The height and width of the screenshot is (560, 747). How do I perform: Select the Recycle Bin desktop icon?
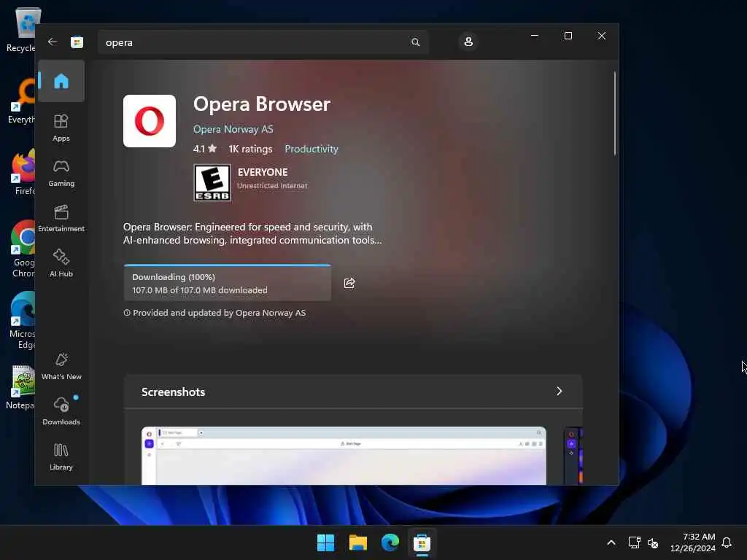pos(23,29)
